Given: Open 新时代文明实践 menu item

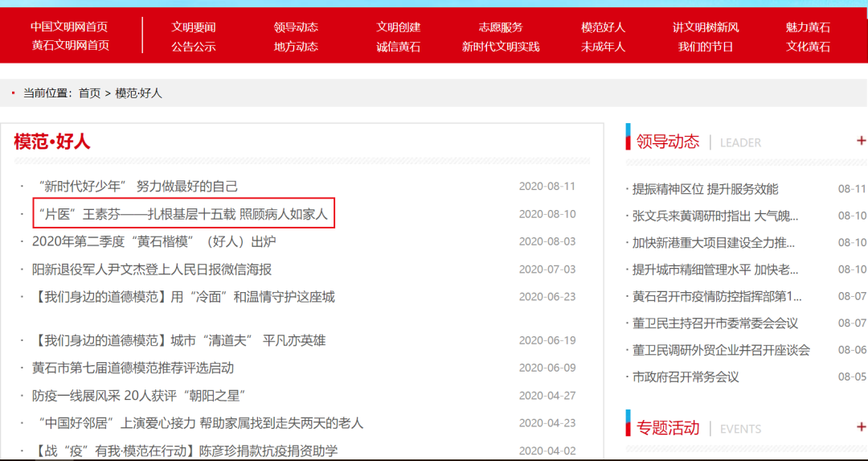Looking at the screenshot, I should (500, 47).
